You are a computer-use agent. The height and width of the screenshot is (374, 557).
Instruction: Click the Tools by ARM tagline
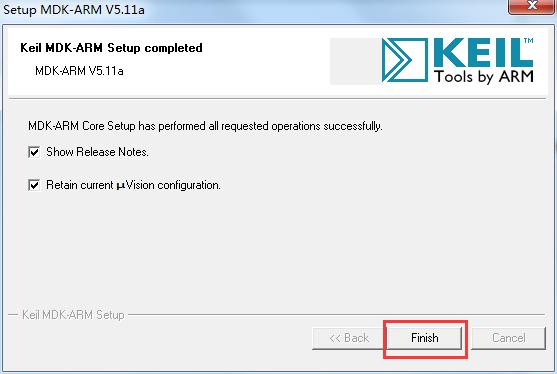point(484,76)
